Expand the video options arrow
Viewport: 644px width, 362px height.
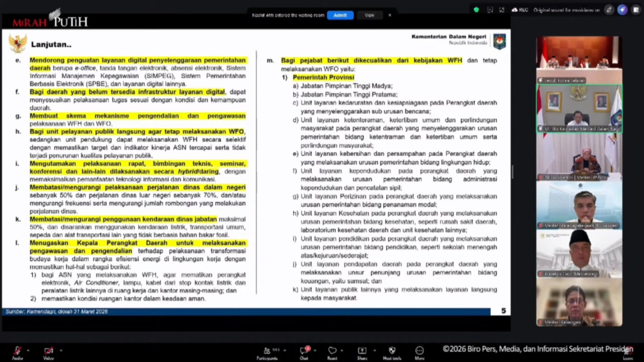coord(60,349)
